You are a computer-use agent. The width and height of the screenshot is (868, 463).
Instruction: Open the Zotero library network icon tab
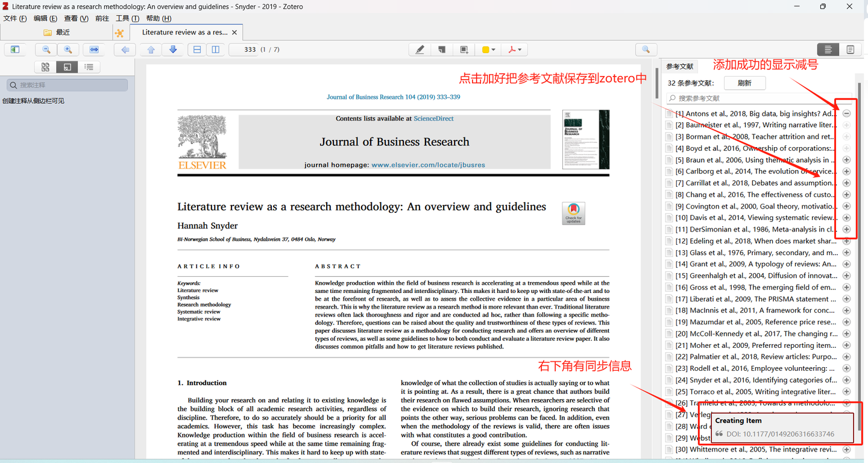click(x=119, y=33)
